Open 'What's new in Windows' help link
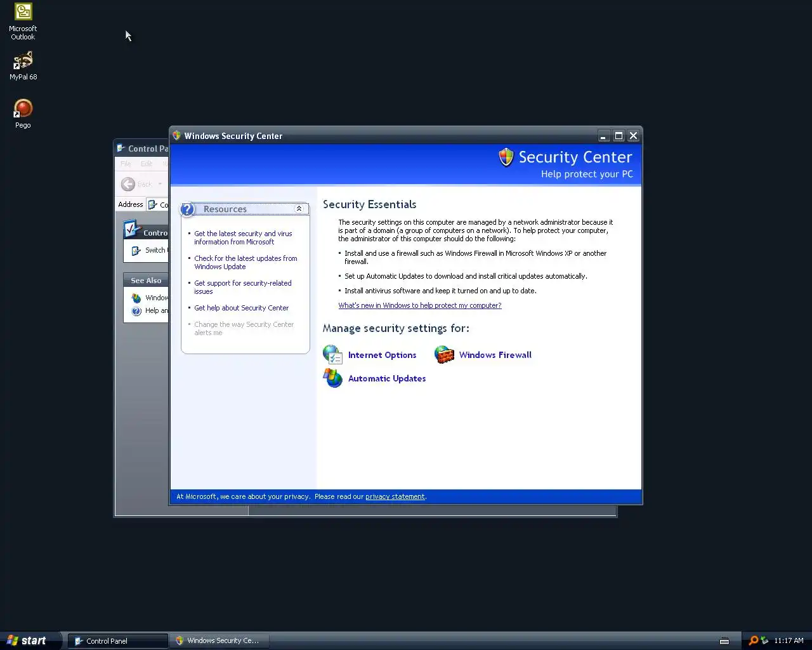The image size is (812, 650). 420,305
